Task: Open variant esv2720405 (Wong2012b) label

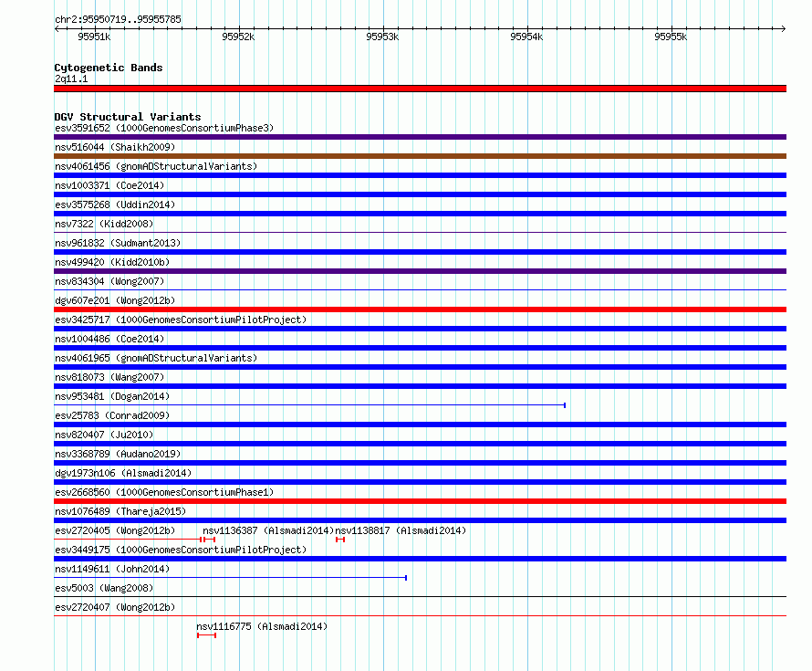Action: (x=115, y=530)
